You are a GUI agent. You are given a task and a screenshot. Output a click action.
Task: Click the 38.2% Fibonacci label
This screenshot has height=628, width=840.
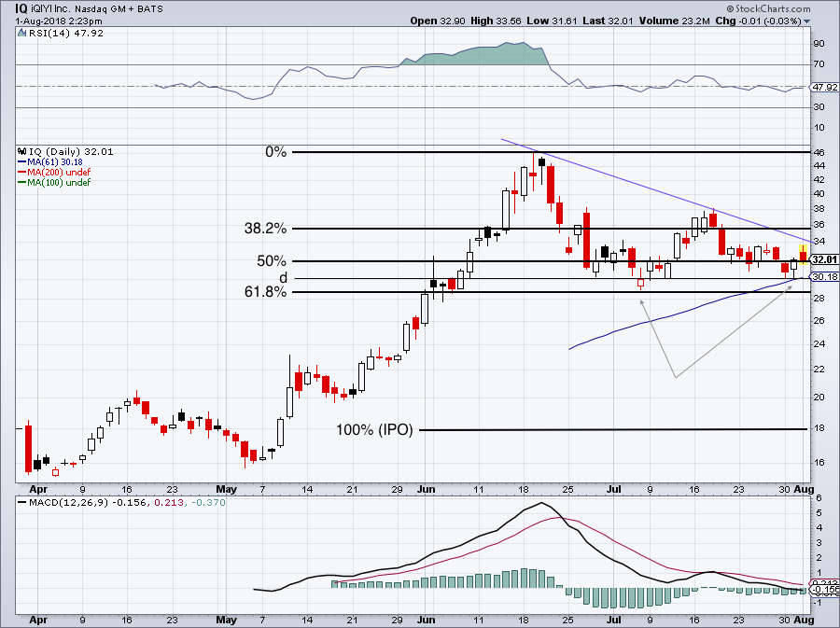click(x=266, y=229)
